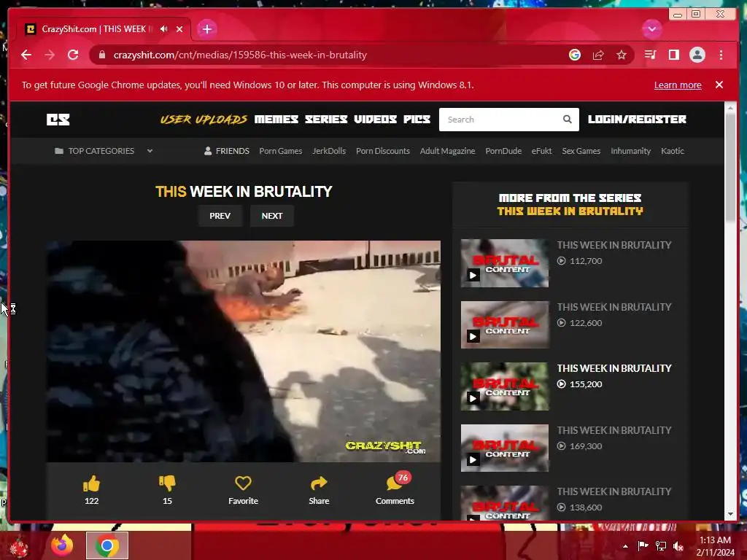The height and width of the screenshot is (560, 747).
Task: Open the Friends link
Action: tap(227, 151)
